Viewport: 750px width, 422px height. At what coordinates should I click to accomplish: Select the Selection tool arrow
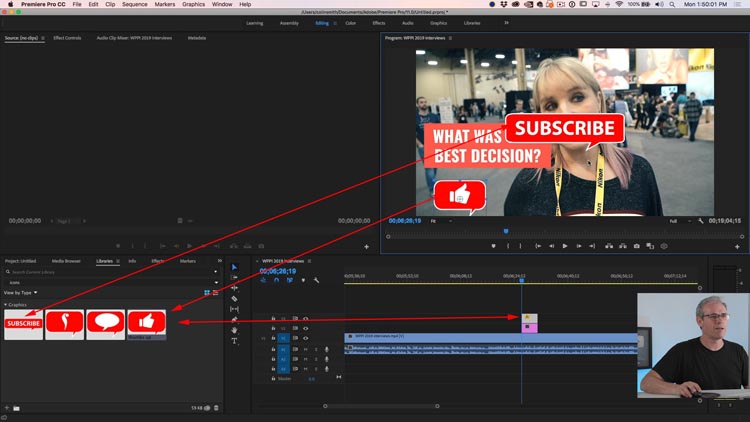click(234, 267)
